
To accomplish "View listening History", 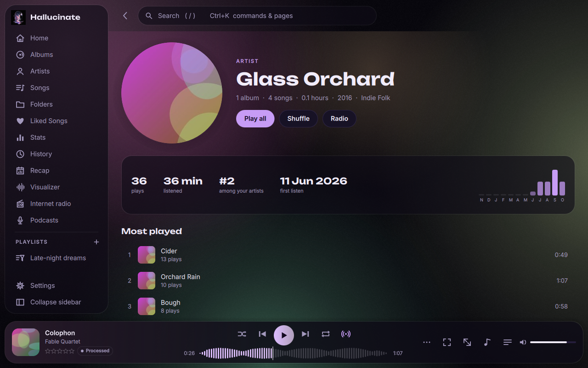I will point(57,154).
